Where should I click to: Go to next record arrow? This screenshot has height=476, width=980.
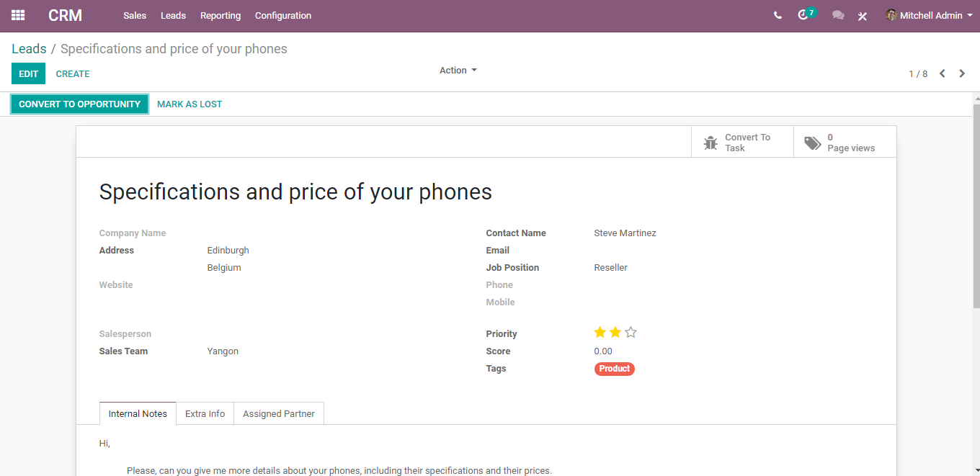(962, 73)
